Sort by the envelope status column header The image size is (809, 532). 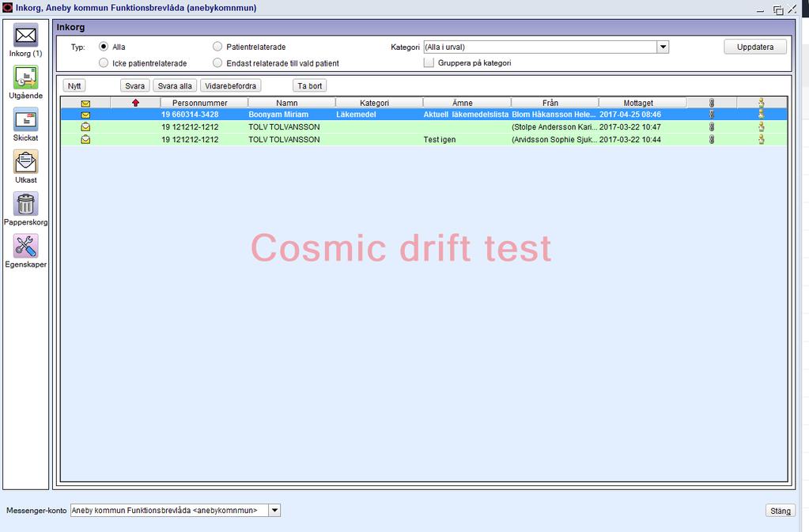point(85,103)
